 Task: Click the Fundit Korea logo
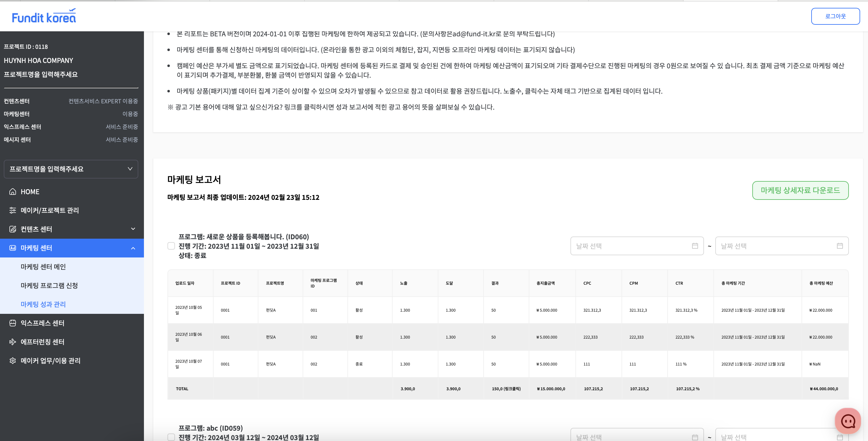44,16
